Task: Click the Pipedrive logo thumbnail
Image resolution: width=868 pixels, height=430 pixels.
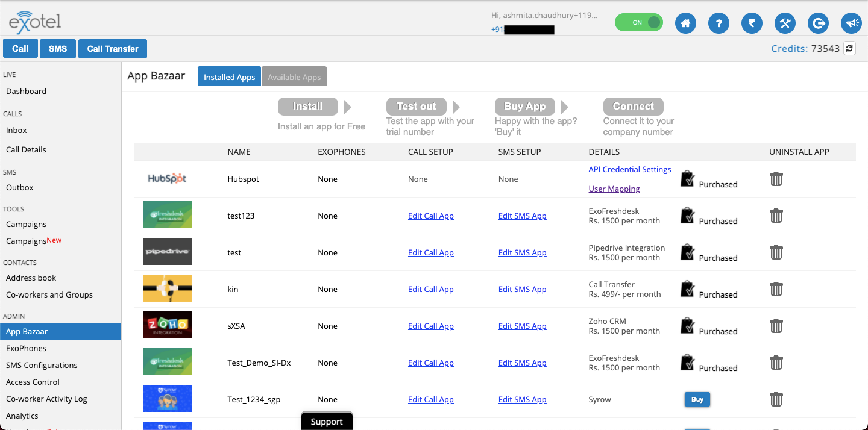Action: click(x=168, y=252)
